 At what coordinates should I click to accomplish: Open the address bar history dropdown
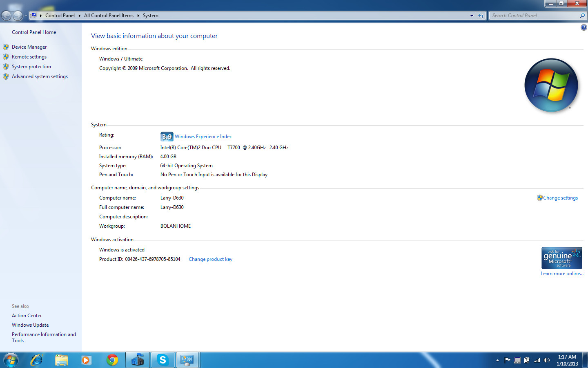point(472,16)
